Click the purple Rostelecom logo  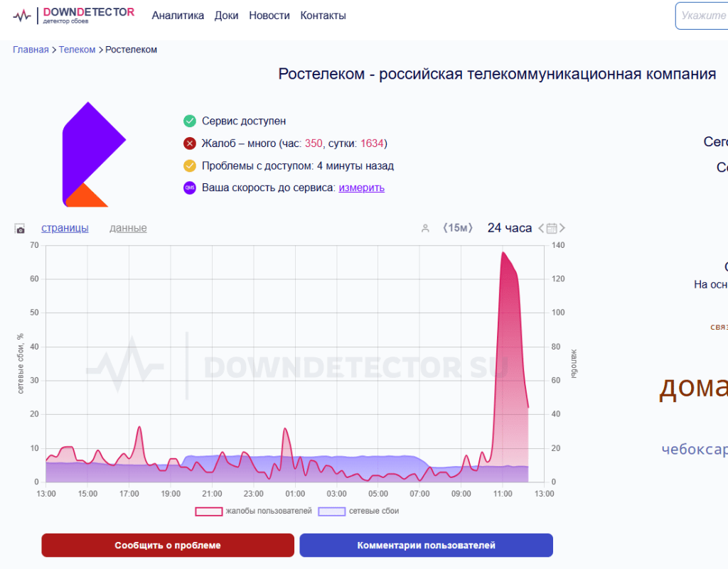95,154
